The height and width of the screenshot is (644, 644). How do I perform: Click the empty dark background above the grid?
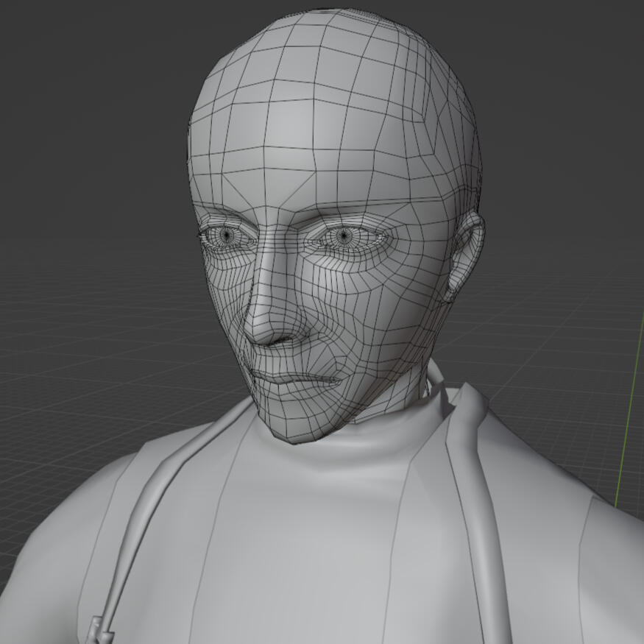pos(88,110)
